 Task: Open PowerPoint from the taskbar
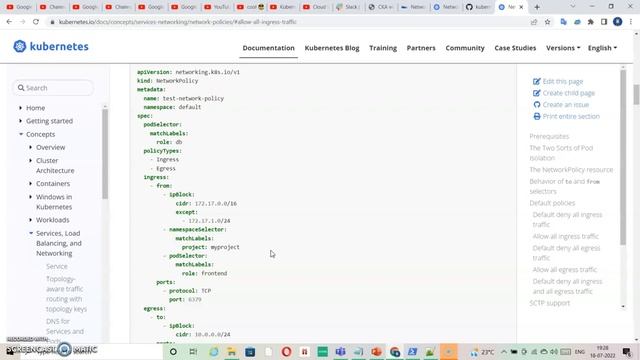[376, 351]
